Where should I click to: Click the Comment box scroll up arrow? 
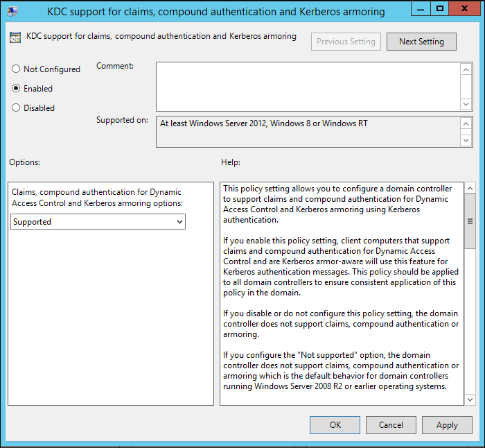coord(466,69)
